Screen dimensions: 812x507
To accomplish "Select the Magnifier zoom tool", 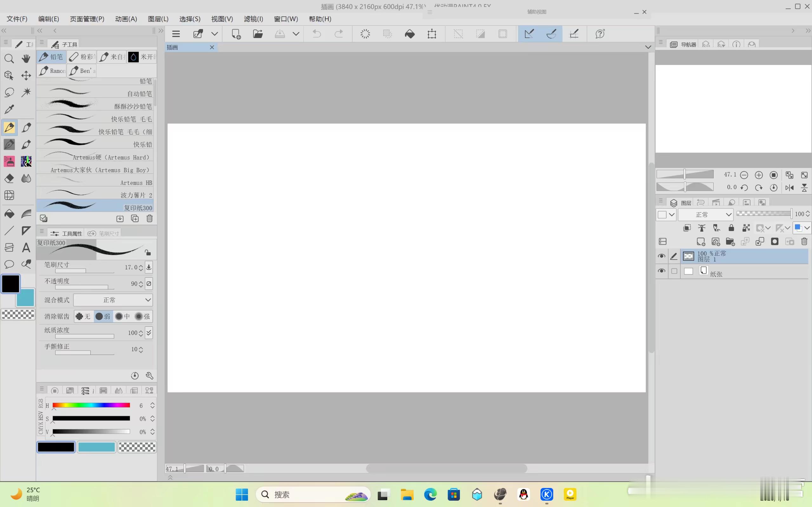I will point(9,59).
